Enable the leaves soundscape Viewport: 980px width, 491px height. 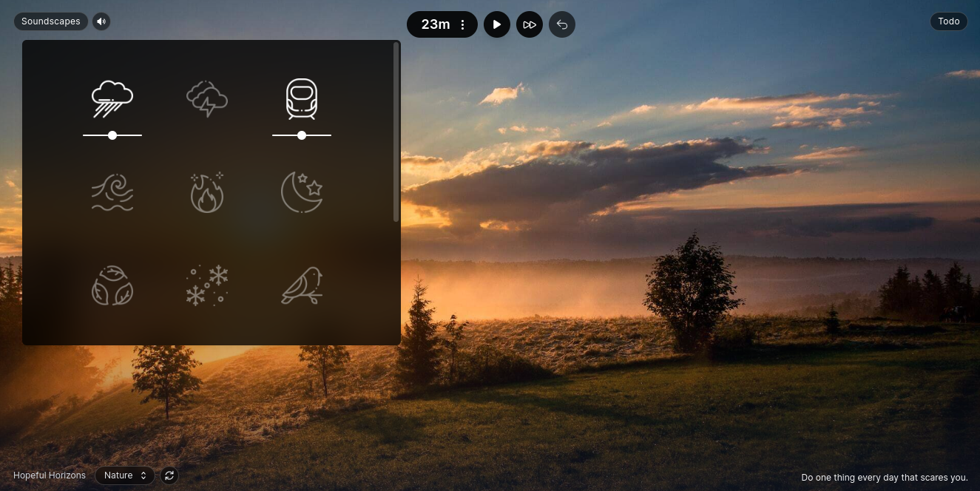(x=112, y=286)
